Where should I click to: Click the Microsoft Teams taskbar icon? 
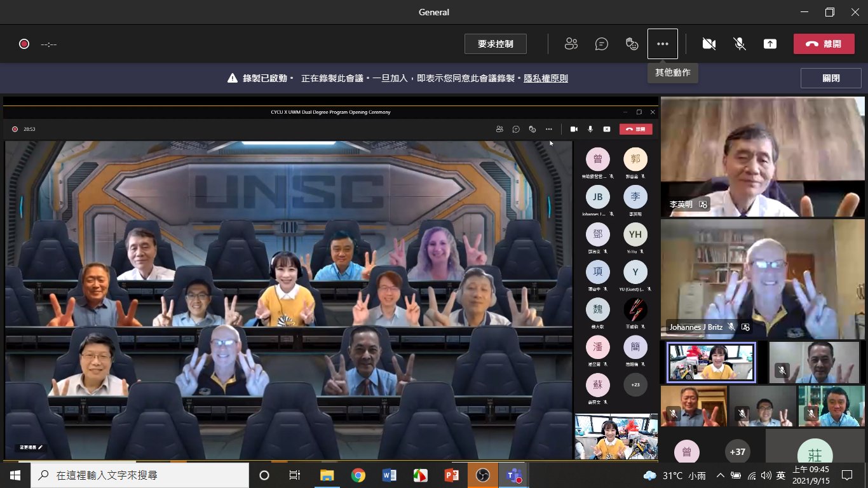tap(513, 475)
